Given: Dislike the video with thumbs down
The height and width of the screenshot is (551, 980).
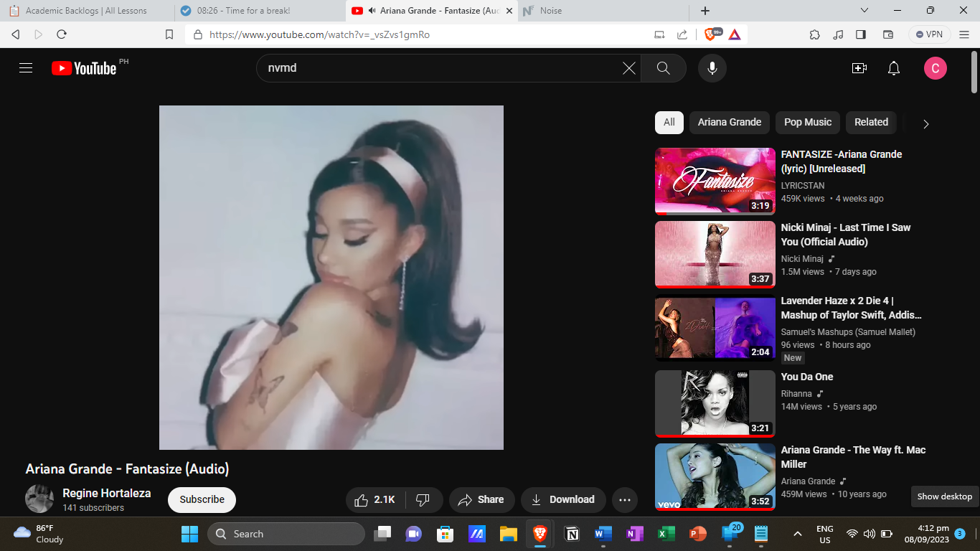Looking at the screenshot, I should click(x=423, y=499).
